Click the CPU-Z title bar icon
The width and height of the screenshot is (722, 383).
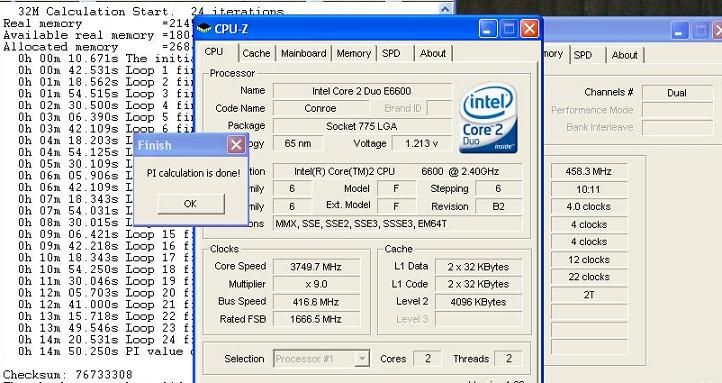(x=204, y=29)
